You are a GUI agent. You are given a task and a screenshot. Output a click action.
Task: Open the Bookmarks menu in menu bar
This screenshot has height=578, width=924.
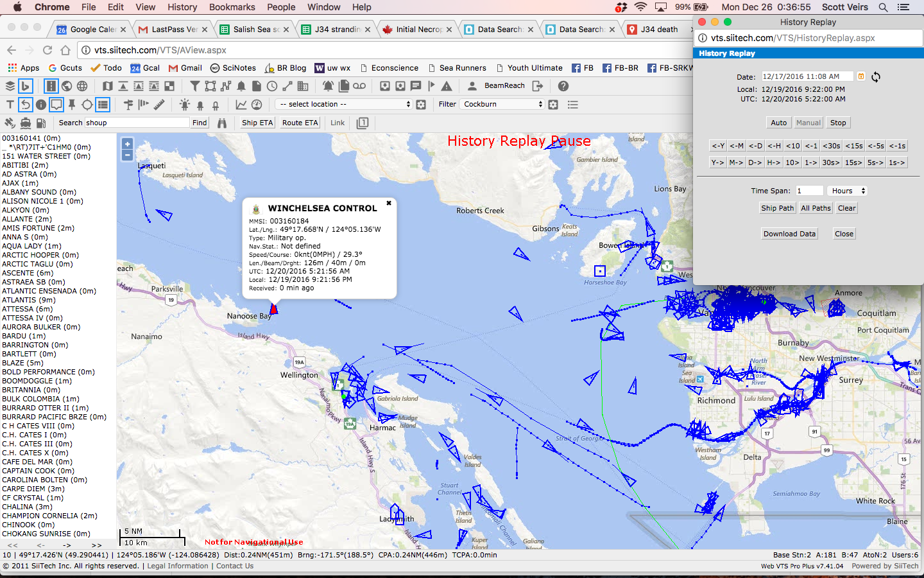(x=232, y=7)
